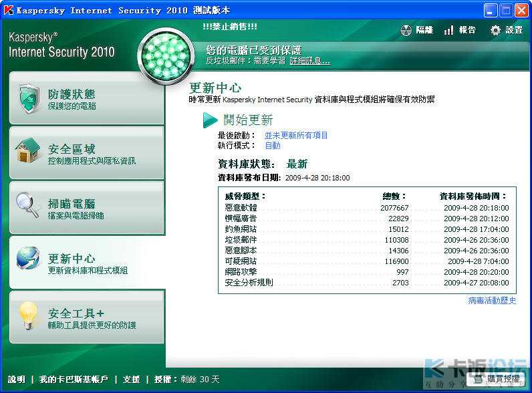Open the 詳細訊息 details link
Viewport: 532px width, 393px height.
coord(309,61)
